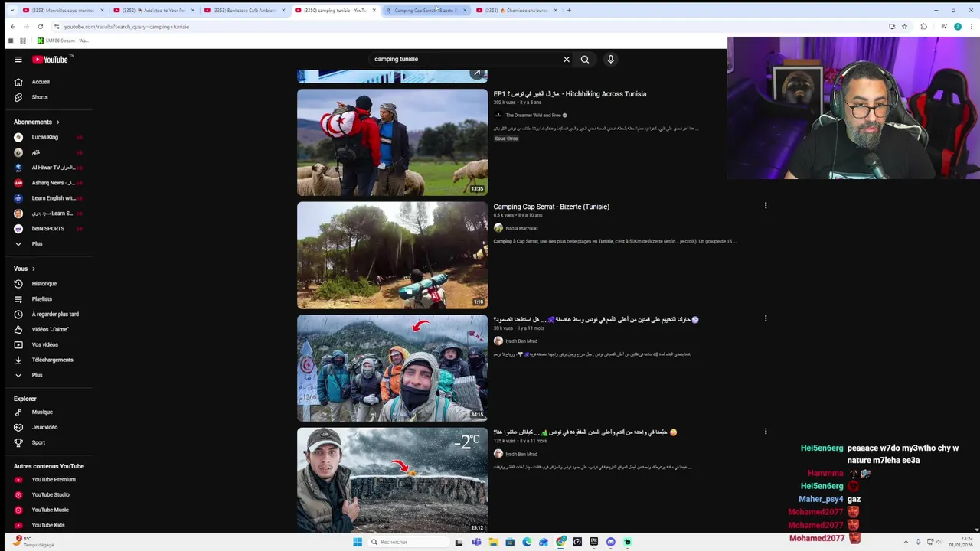The width and height of the screenshot is (980, 551).
Task: Open Microsoft Edge from taskbar
Action: click(527, 542)
